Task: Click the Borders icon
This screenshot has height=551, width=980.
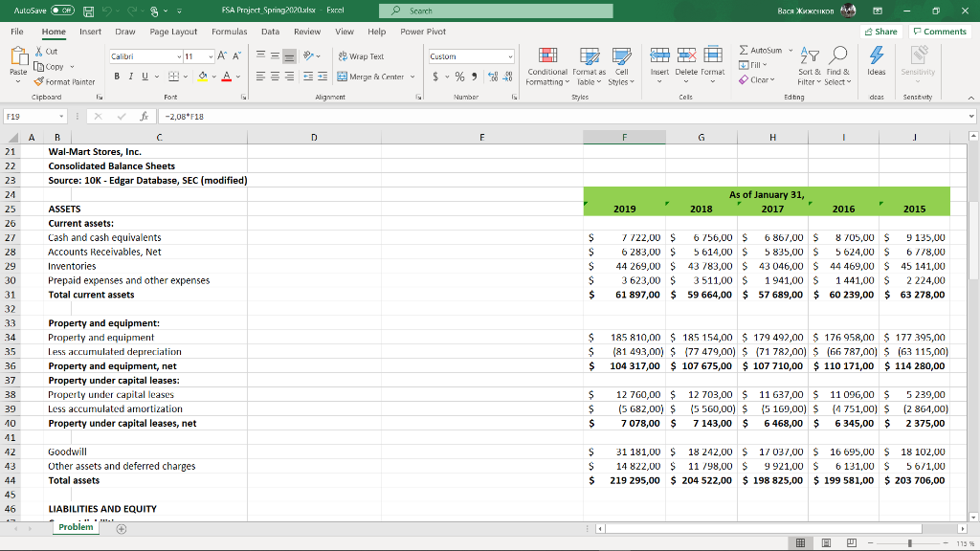Action: (x=174, y=77)
